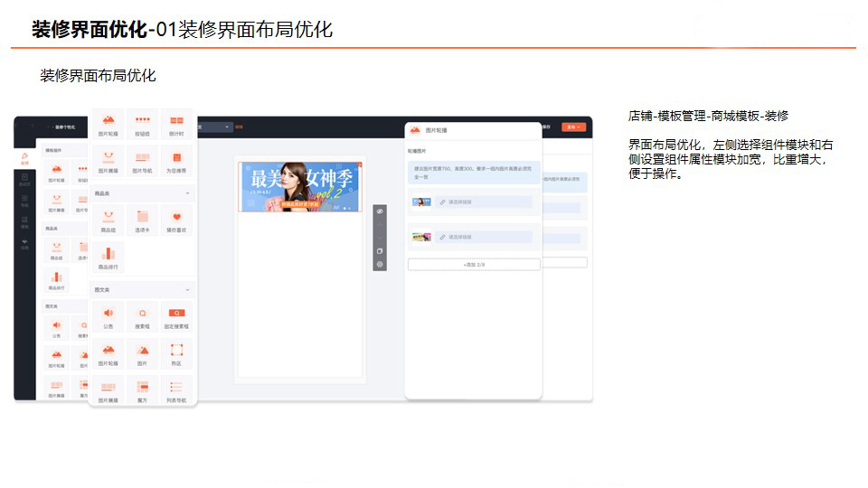Select 热区 hotspot component in enlarged panel
The image size is (868, 488).
[176, 354]
